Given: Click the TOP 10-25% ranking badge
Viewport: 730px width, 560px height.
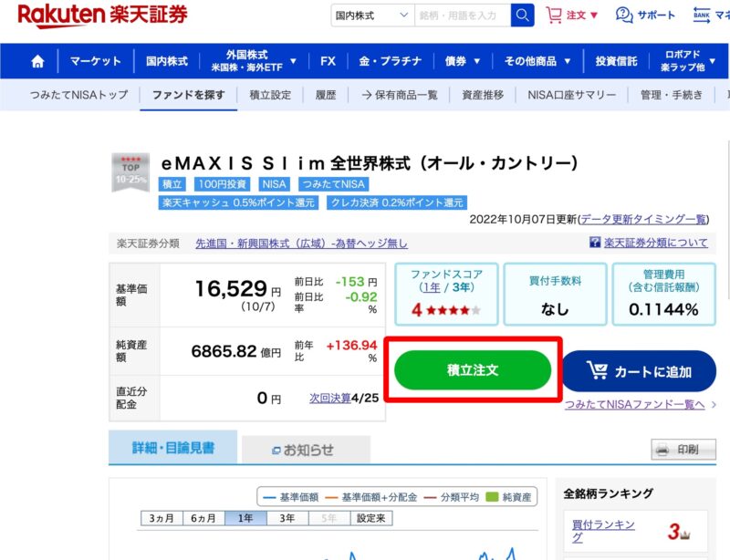Looking at the screenshot, I should [130, 171].
